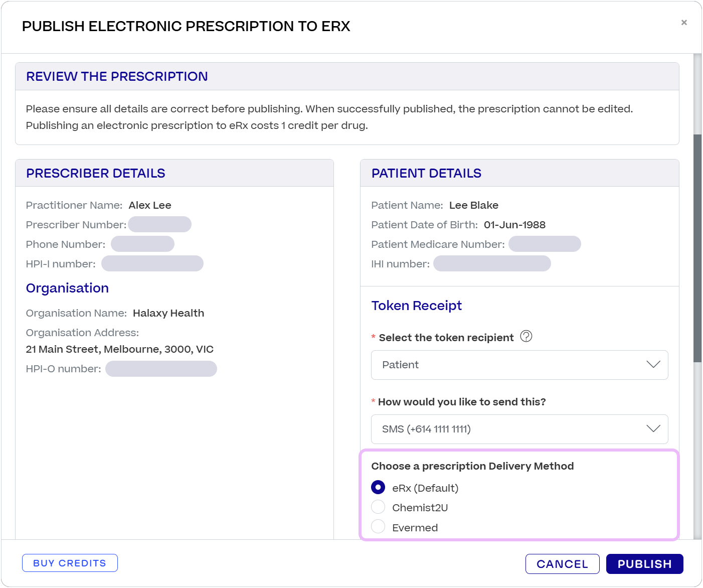Viewport: 703px width, 588px height.
Task: Click the masked Prescriber Number field
Action: (159, 224)
